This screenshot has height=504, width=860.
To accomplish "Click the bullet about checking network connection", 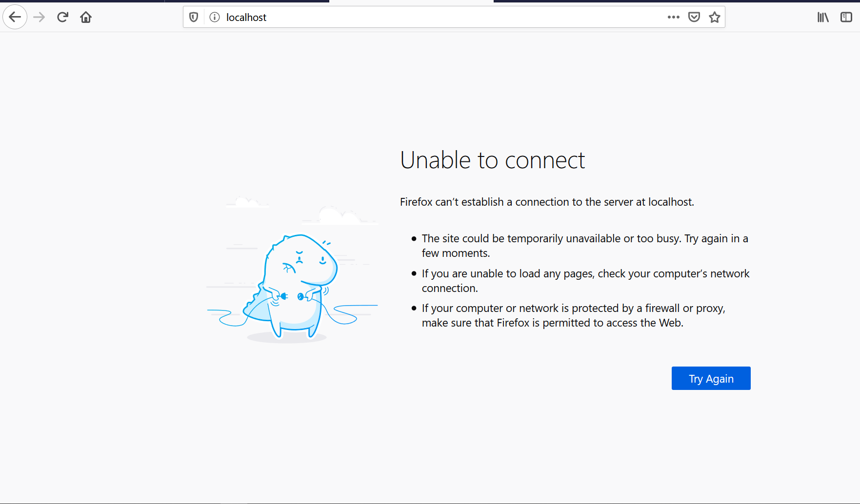I will pyautogui.click(x=585, y=281).
